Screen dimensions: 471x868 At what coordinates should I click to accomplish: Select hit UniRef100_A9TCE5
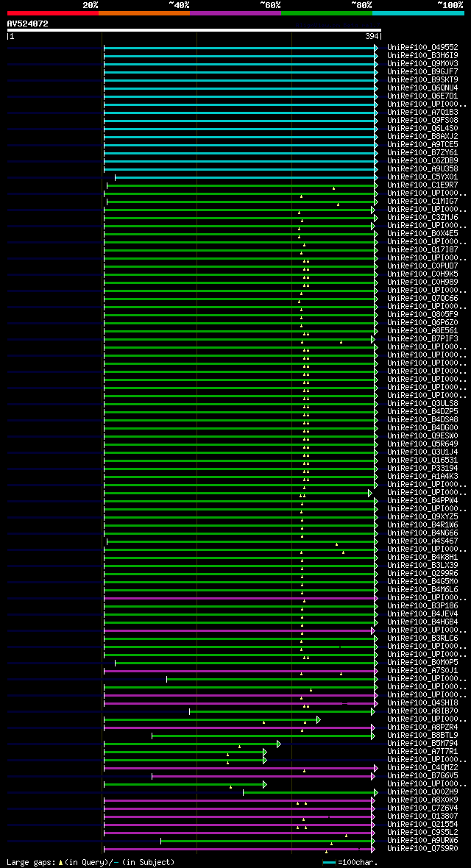[422, 144]
